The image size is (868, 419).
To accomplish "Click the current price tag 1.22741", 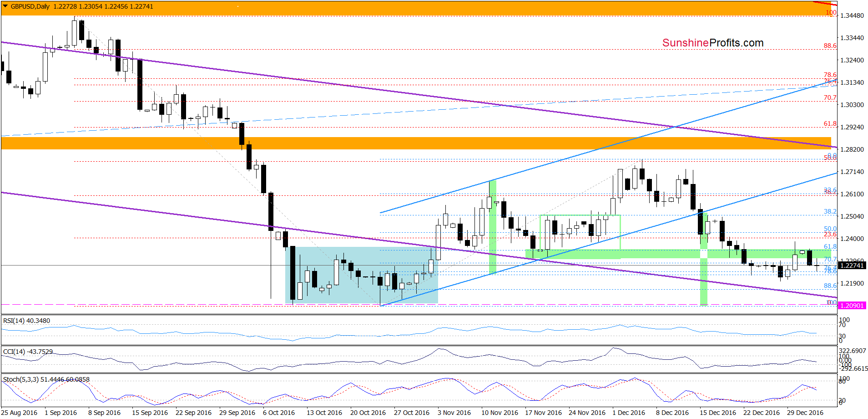I will click(852, 266).
